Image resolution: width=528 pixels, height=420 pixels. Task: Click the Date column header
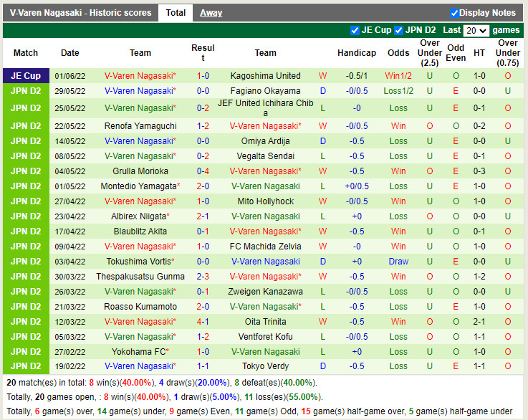[x=70, y=53]
